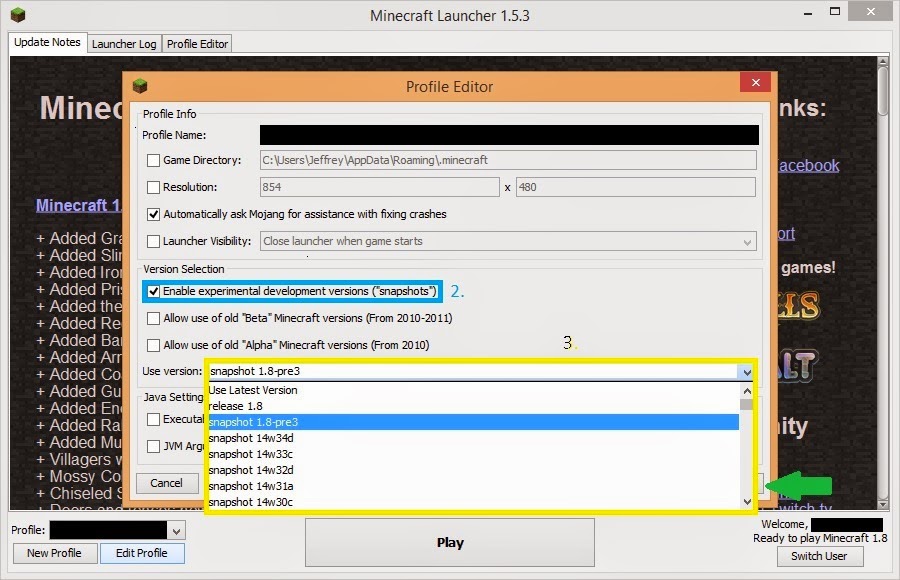Click the Edit Profile button
900x580 pixels.
tap(142, 553)
